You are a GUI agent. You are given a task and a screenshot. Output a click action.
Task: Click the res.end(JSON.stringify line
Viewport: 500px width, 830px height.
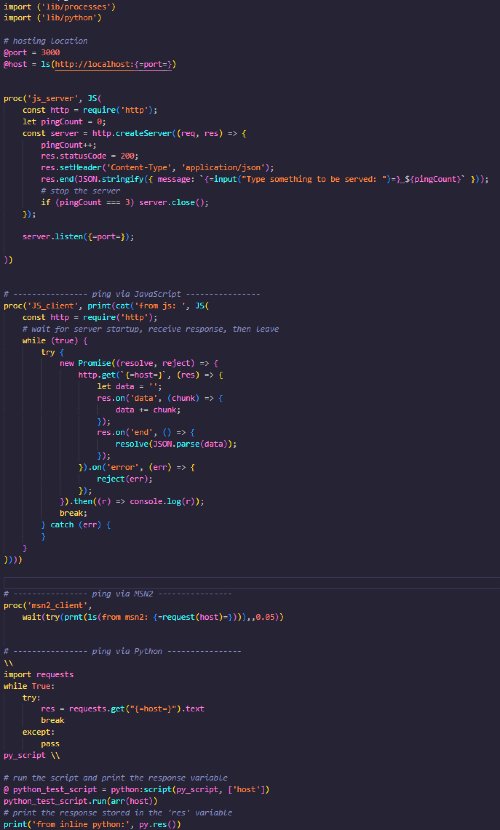click(x=265, y=179)
